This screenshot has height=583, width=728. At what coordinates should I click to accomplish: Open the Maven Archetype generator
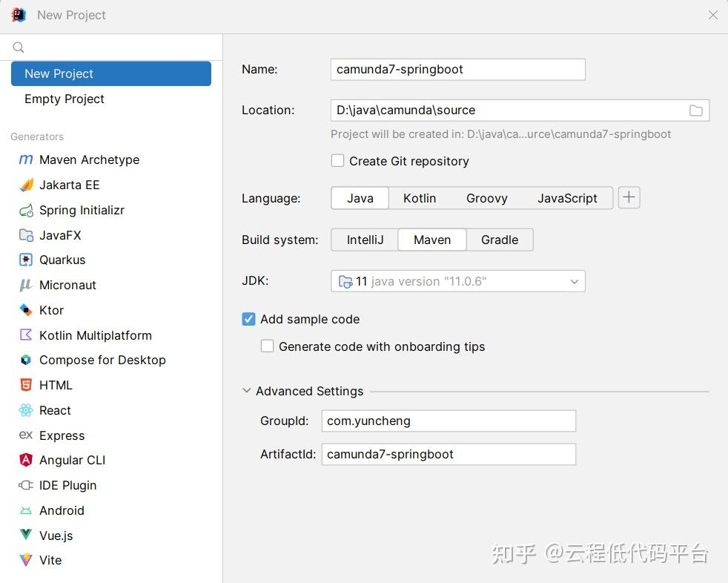click(x=89, y=159)
